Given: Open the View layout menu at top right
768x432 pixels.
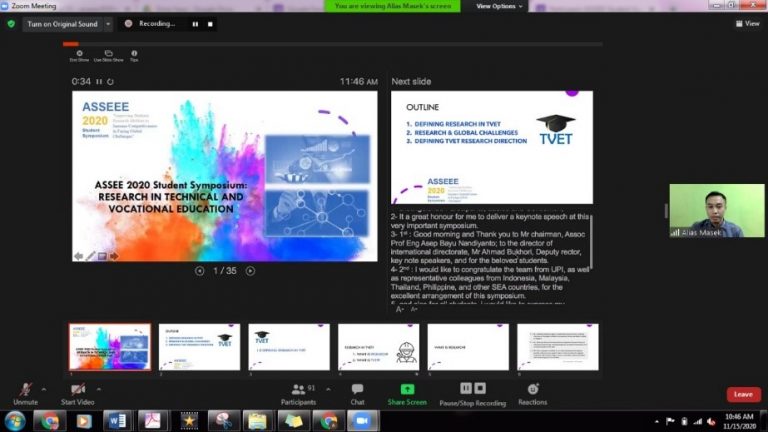Looking at the screenshot, I should click(747, 24).
